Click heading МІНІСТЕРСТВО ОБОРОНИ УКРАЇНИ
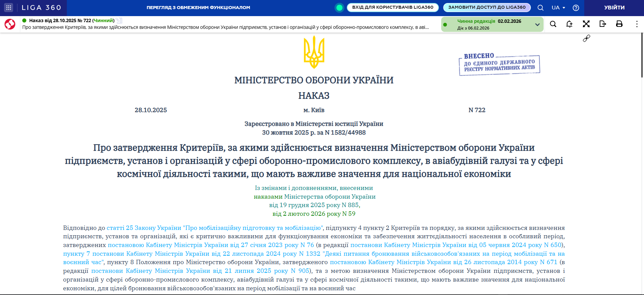Image resolution: width=644 pixels, height=295 pixels. (x=314, y=80)
